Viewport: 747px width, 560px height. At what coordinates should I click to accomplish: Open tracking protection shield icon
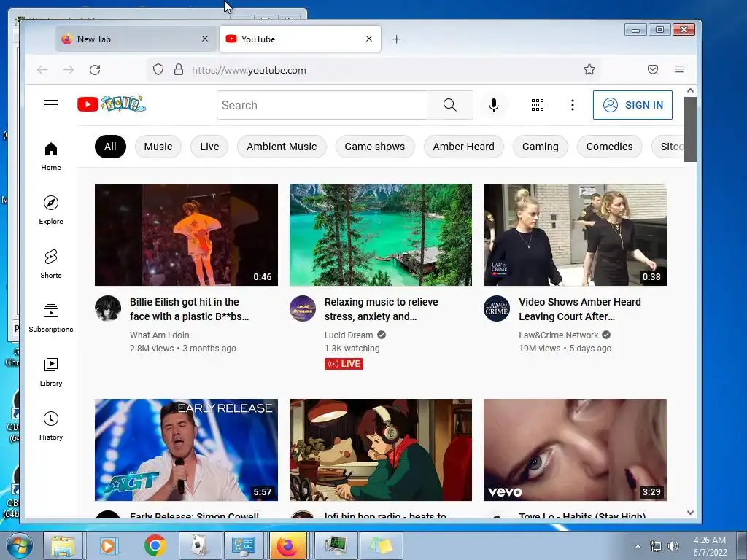pos(158,70)
